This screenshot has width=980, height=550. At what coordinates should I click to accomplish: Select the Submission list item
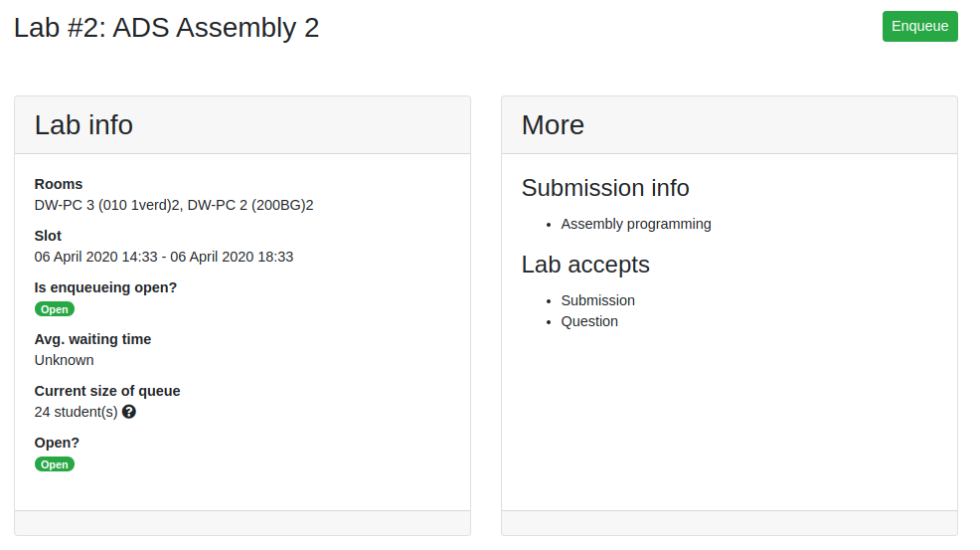[597, 300]
